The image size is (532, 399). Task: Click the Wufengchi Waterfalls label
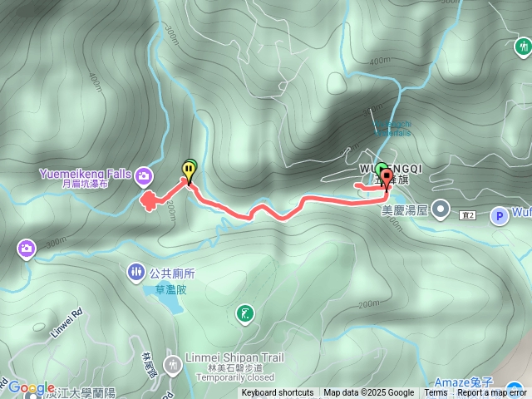click(392, 128)
